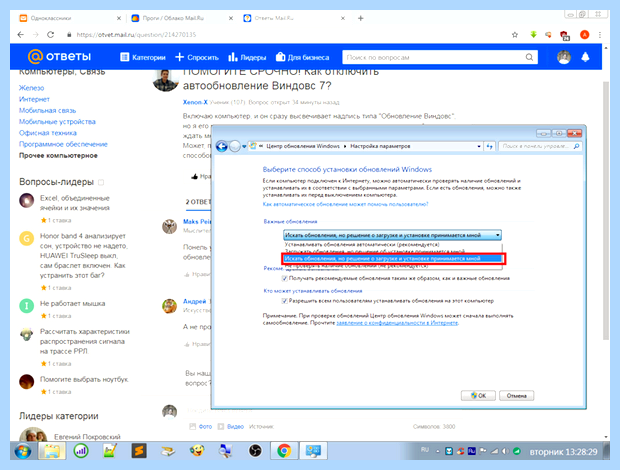Click the Ответы @ logo
620x470 pixels.
pos(59,57)
